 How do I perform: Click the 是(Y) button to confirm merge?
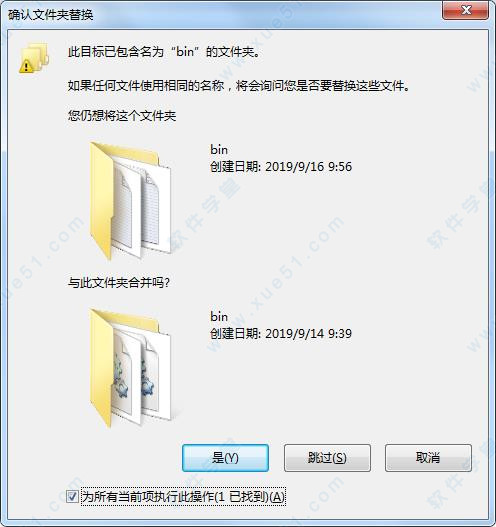click(x=225, y=458)
